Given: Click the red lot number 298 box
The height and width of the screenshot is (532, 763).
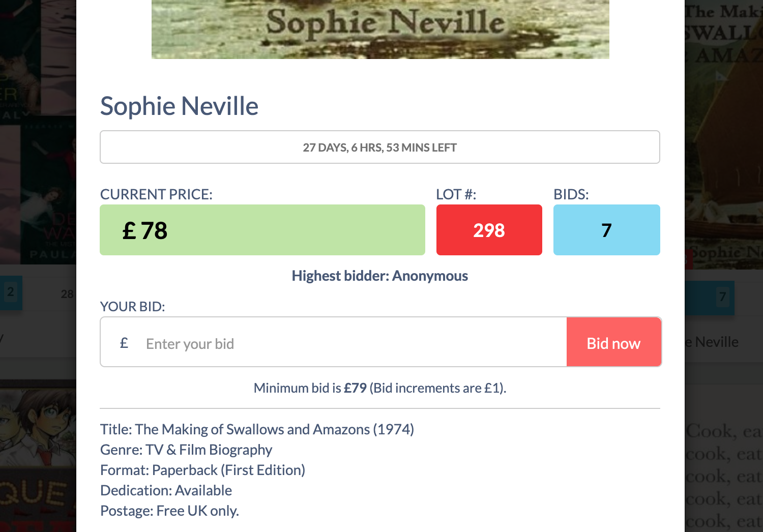Looking at the screenshot, I should point(489,230).
